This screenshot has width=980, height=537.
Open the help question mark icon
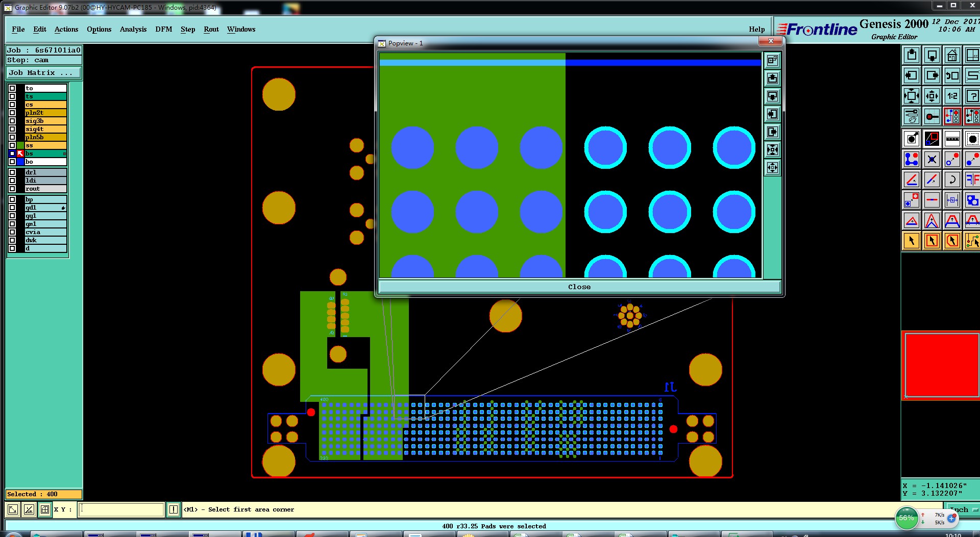pos(972,96)
